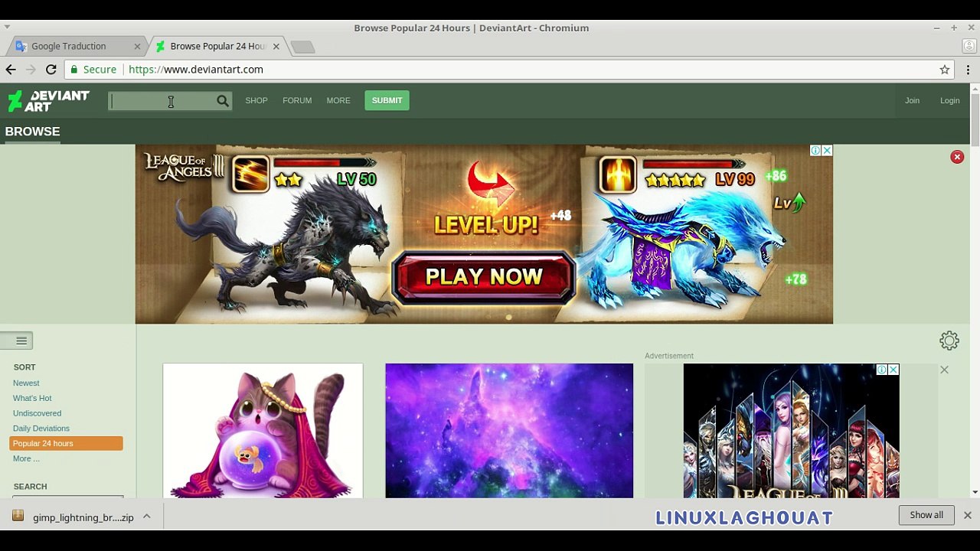Viewport: 980px width, 551px height.
Task: Sort by Newest
Action: (x=26, y=383)
